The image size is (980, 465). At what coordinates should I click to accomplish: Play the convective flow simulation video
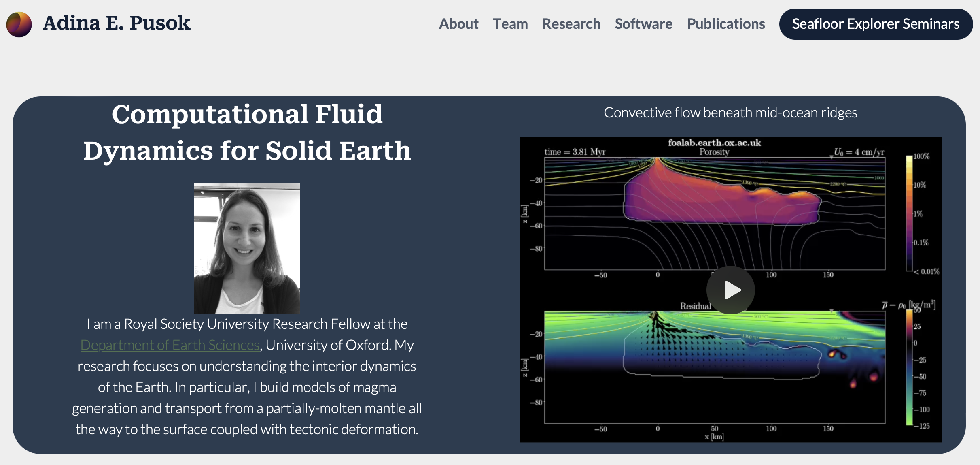tap(730, 290)
